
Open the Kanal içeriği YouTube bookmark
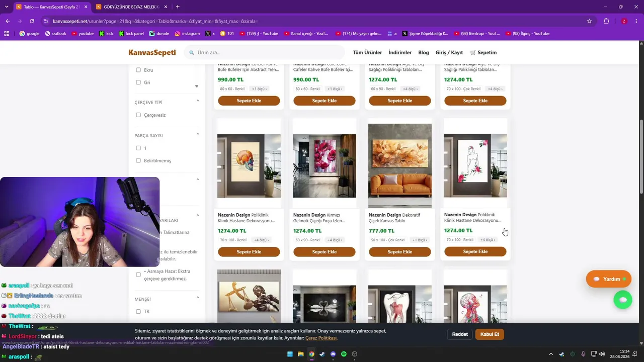[x=305, y=34]
